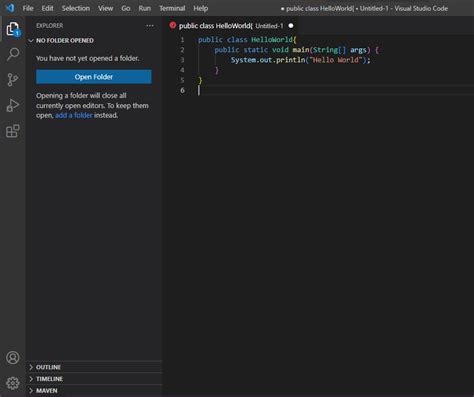
Task: Click the window title text
Action: [364, 8]
